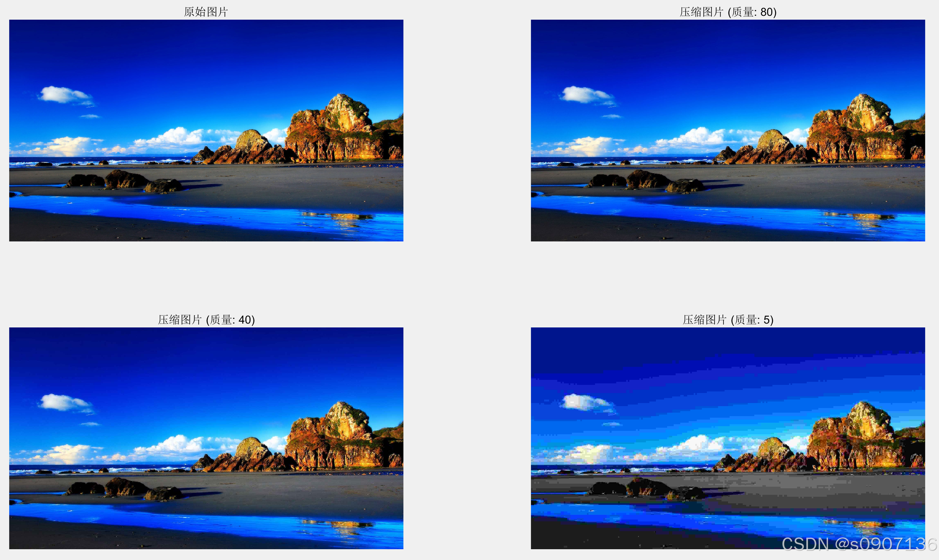Click the small upper-left cloud in original image

point(64,94)
